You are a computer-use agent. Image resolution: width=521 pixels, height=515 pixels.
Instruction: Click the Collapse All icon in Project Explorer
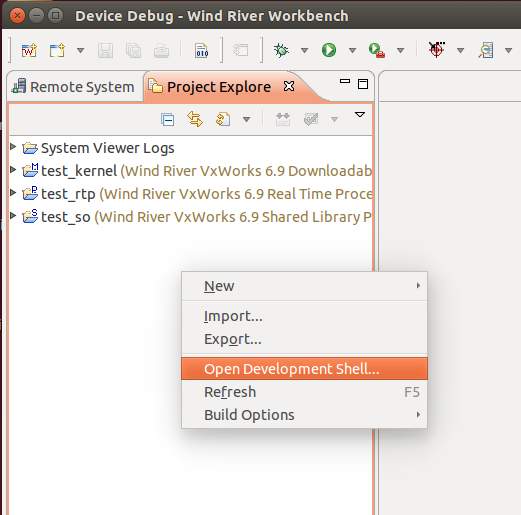(167, 119)
